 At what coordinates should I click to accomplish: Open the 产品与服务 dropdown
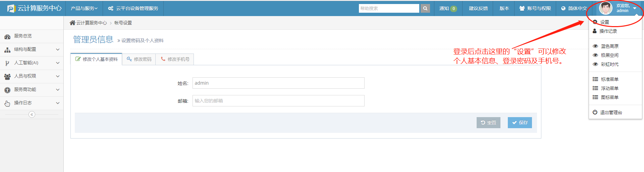click(x=84, y=8)
